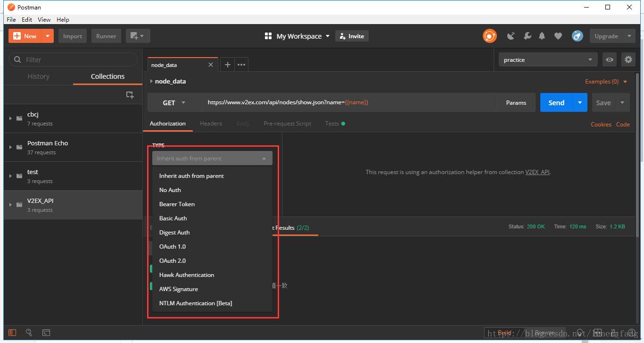Click the Code link
Viewport: 644px width, 343px height.
623,124
